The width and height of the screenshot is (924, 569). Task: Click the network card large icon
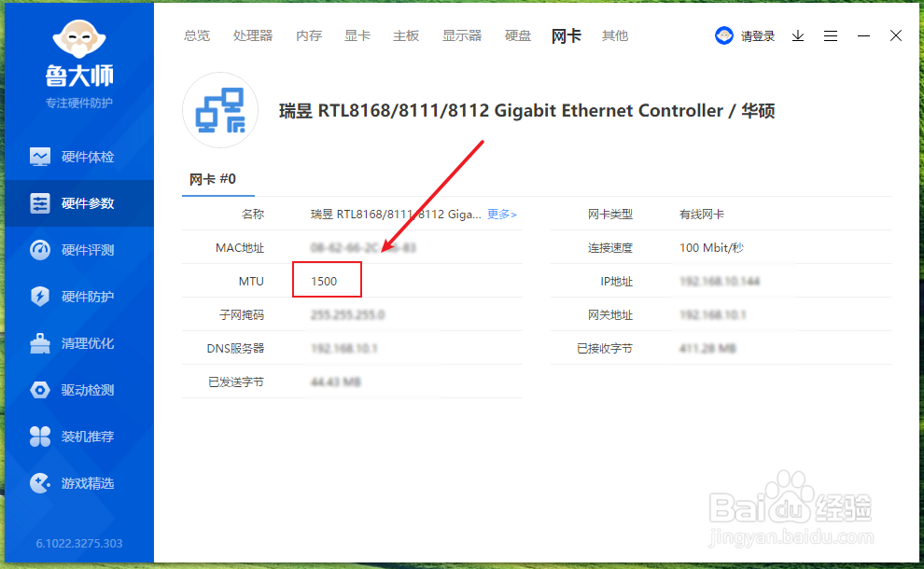tap(220, 110)
